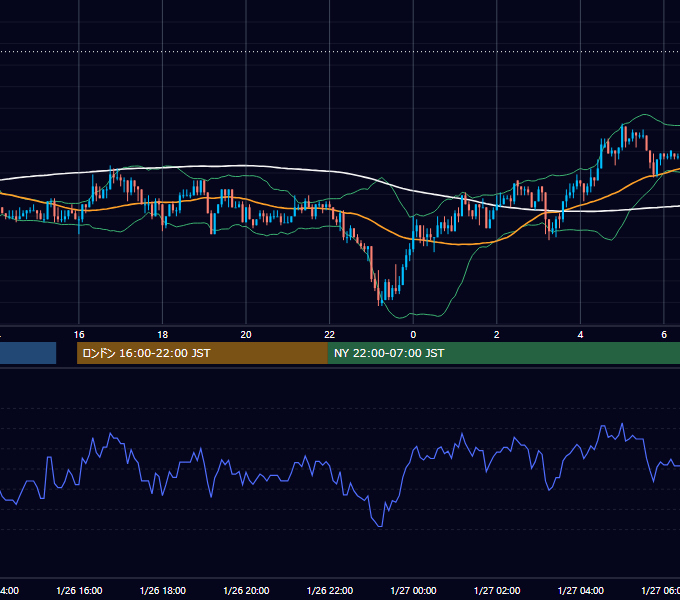
Task: Click the 1/26 22:00 date label
Action: point(330,590)
